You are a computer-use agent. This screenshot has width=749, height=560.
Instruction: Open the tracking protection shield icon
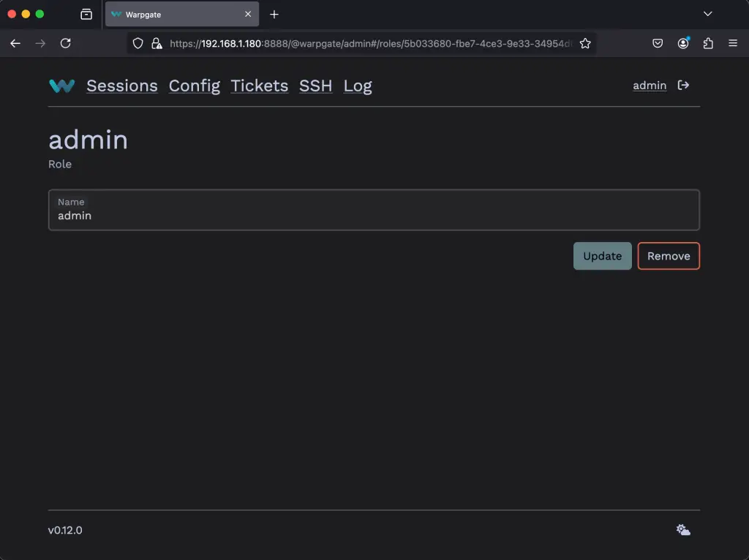(x=138, y=43)
